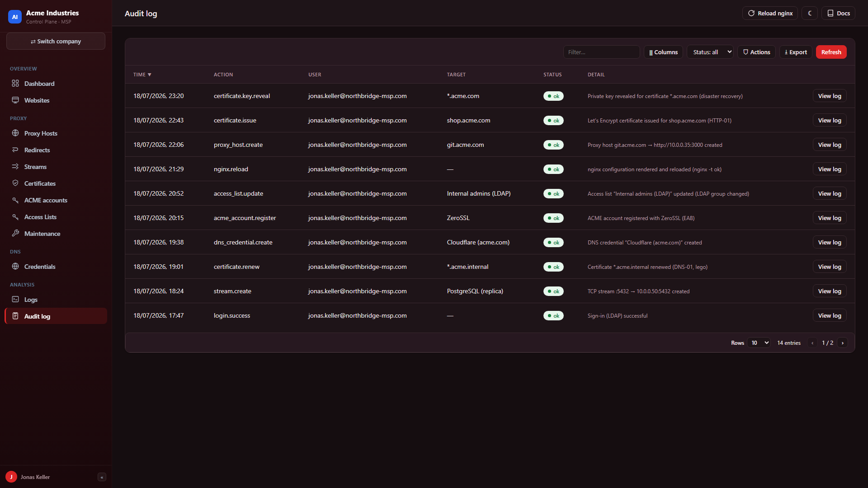Click the Audit log clipboard icon

pyautogui.click(x=15, y=316)
